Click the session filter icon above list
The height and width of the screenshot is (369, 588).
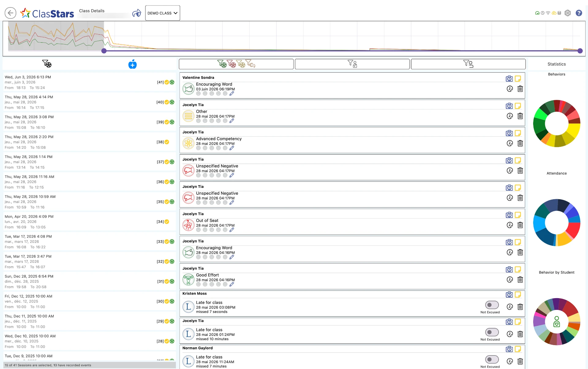pyautogui.click(x=47, y=63)
